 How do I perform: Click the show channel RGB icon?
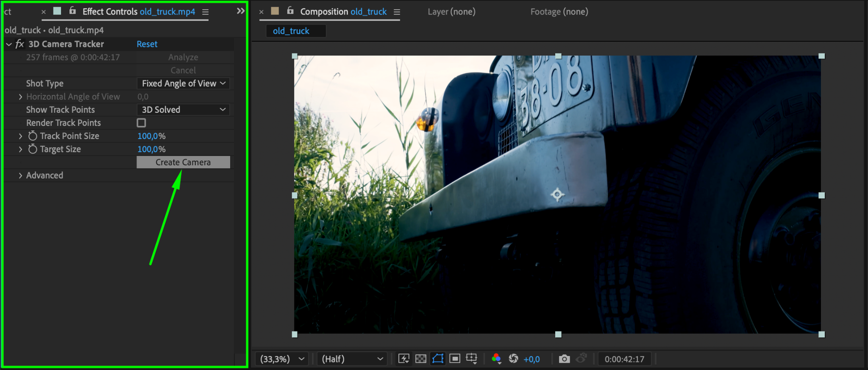[496, 359]
